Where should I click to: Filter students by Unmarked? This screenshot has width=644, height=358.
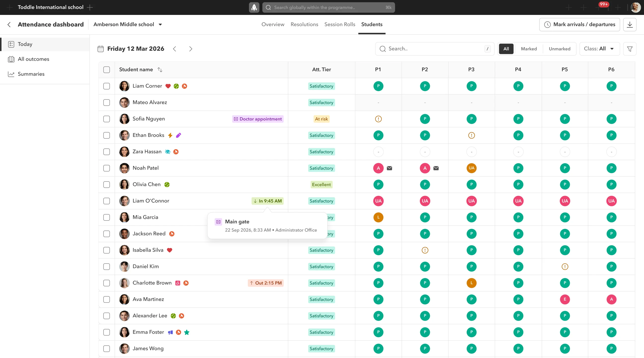[x=559, y=49]
